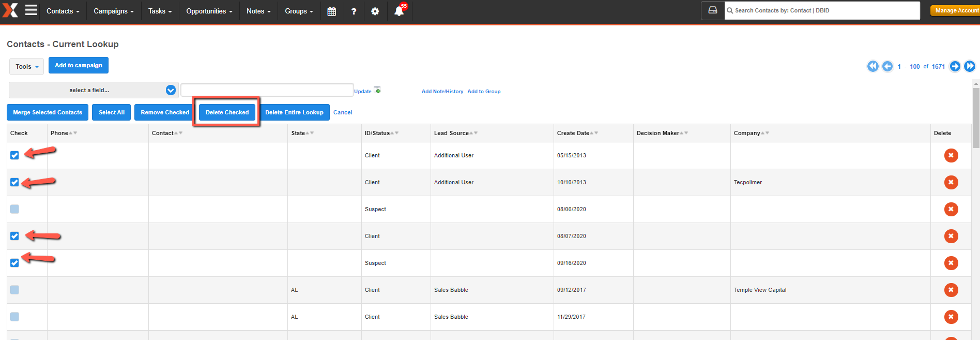The height and width of the screenshot is (340, 980).
Task: Click the Add Note/History link
Action: click(442, 92)
